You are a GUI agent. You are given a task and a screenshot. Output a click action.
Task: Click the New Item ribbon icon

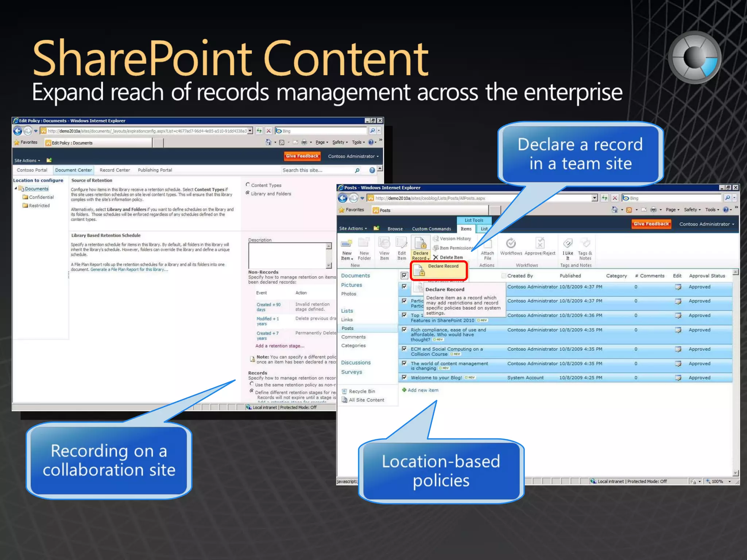[x=347, y=244]
